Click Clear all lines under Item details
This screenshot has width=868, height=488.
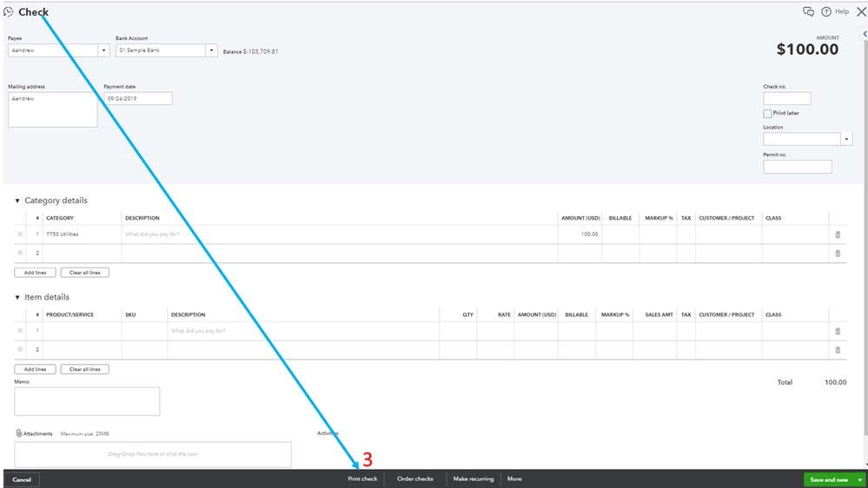pos(84,369)
